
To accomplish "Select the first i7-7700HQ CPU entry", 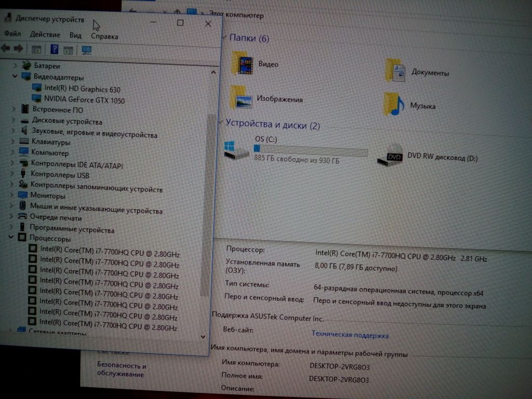I will 110,251.
